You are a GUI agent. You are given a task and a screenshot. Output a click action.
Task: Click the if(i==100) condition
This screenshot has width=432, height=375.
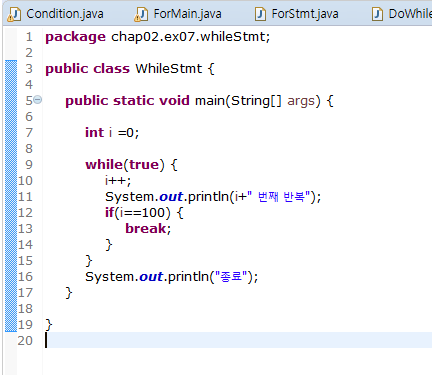click(137, 213)
